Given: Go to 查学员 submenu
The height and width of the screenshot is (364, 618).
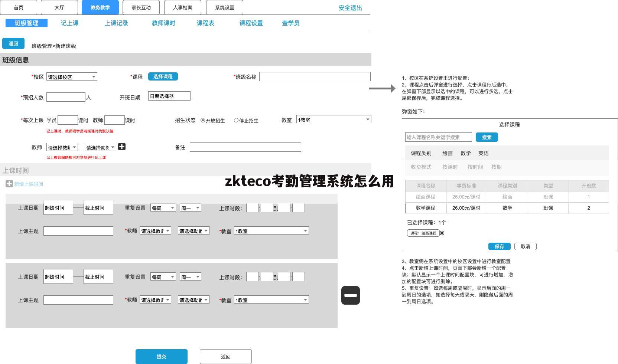Looking at the screenshot, I should coord(291,23).
